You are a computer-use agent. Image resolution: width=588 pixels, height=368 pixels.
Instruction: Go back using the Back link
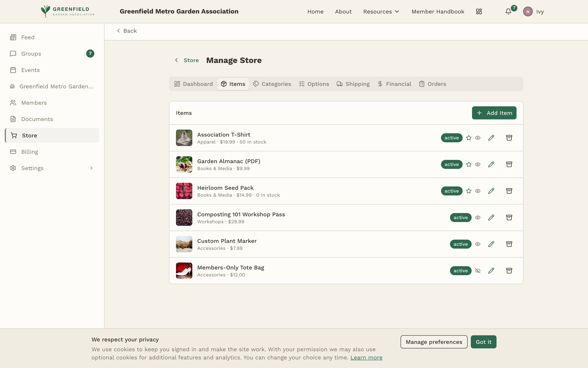click(127, 31)
